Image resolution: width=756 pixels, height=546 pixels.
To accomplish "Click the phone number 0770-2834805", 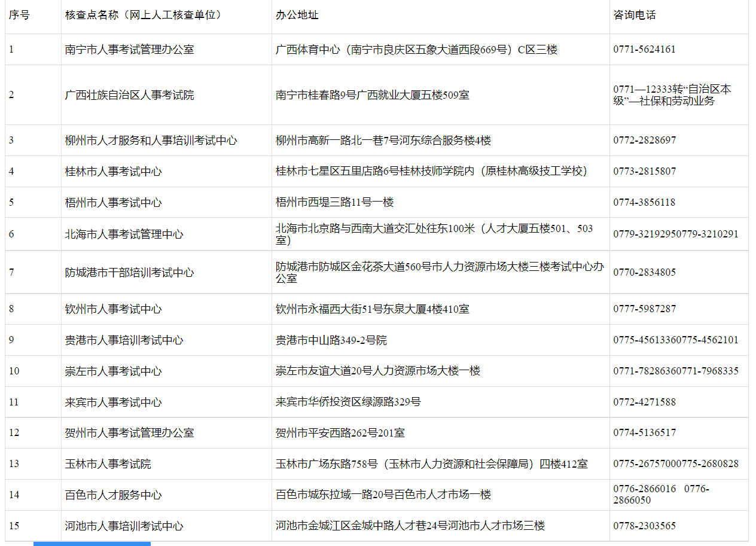I will coord(645,273).
